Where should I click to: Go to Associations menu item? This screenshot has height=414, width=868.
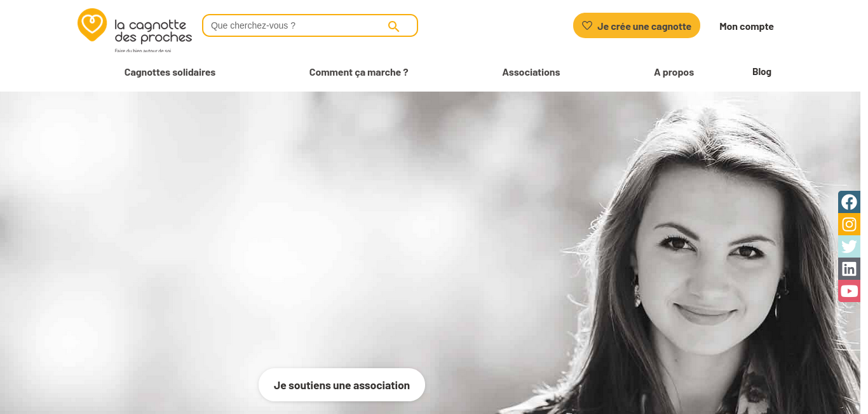pos(531,72)
